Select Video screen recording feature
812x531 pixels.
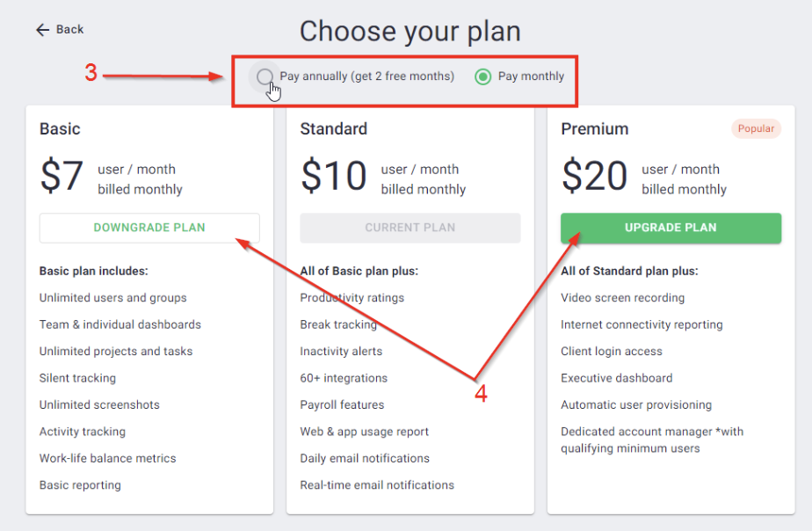[623, 297]
